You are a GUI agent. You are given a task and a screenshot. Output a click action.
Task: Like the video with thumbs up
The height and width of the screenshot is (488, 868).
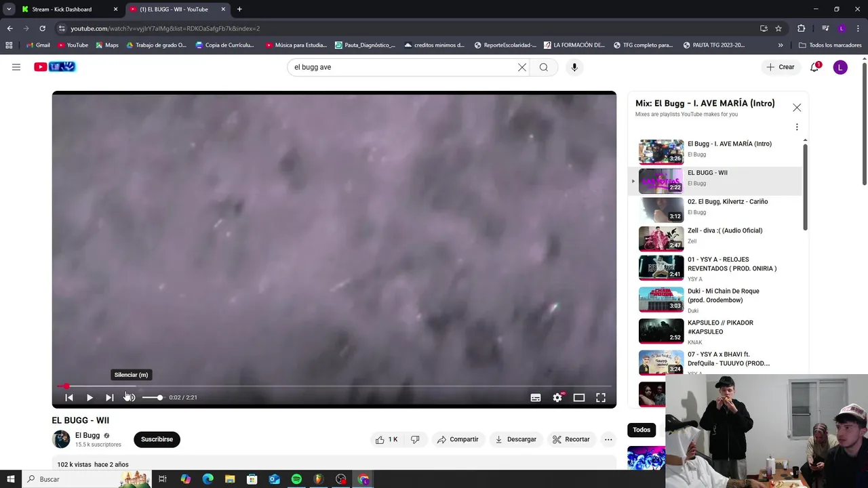387,439
